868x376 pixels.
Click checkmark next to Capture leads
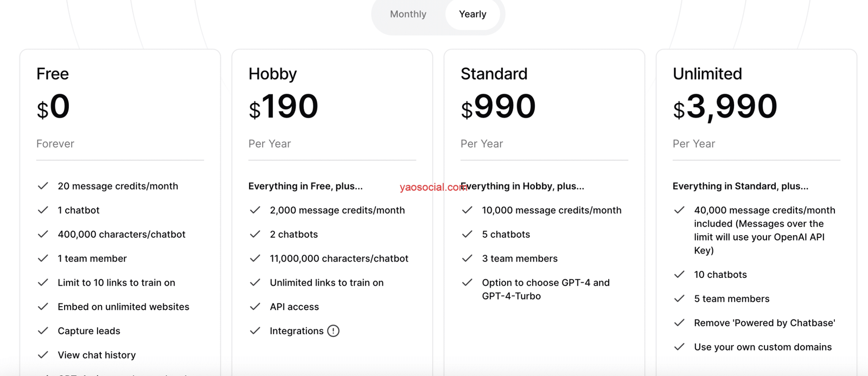(43, 331)
